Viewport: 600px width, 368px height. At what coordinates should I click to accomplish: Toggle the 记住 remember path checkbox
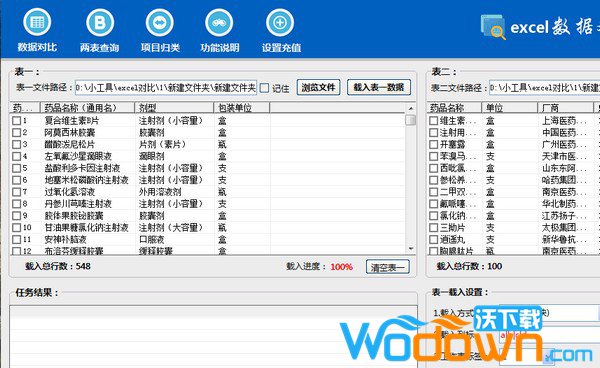(264, 88)
